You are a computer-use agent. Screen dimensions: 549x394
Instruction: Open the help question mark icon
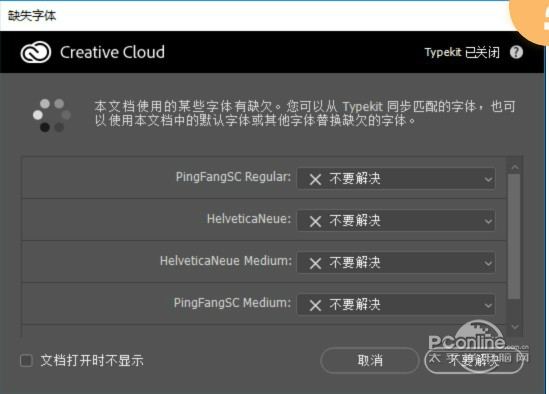[516, 53]
